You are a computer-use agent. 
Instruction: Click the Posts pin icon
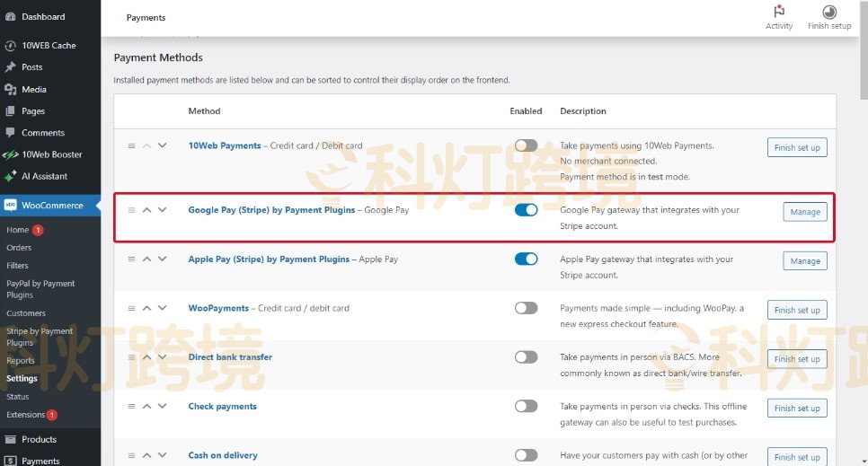pyautogui.click(x=10, y=67)
